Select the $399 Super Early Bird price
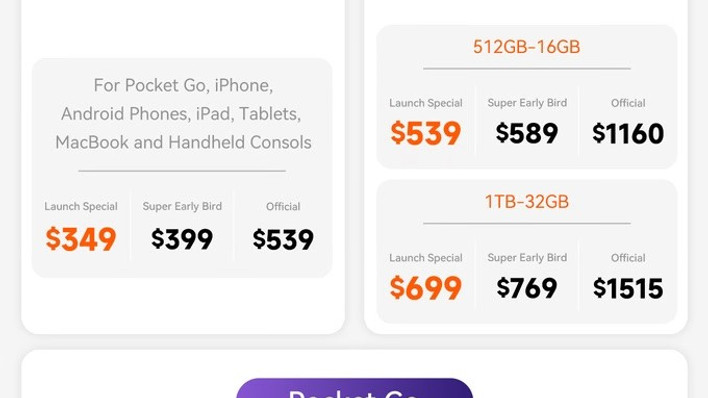The width and height of the screenshot is (708, 398). pos(182,239)
